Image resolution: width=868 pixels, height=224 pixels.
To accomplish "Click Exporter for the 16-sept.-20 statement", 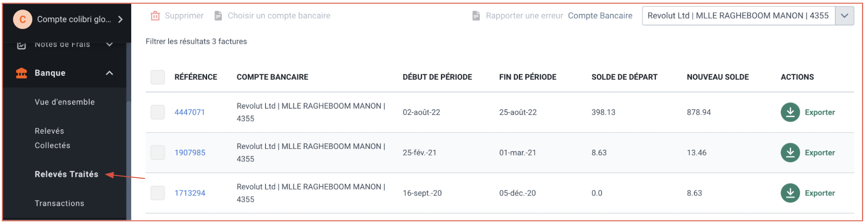I will tap(820, 193).
